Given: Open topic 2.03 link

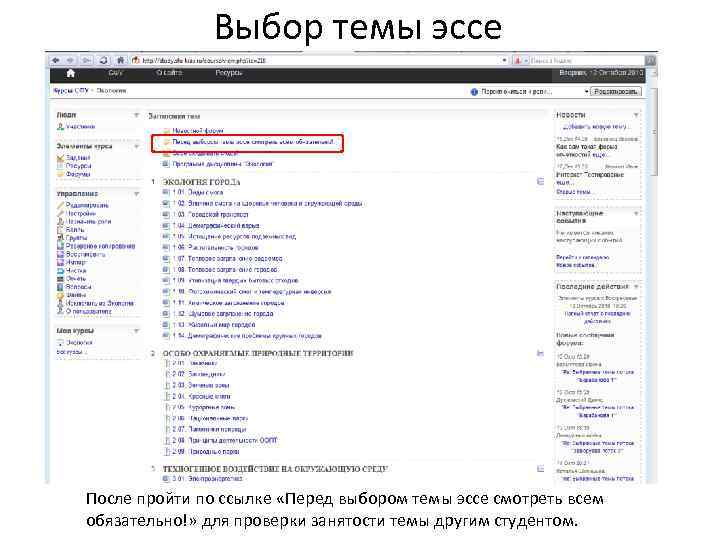Looking at the screenshot, I should pyautogui.click(x=201, y=385).
